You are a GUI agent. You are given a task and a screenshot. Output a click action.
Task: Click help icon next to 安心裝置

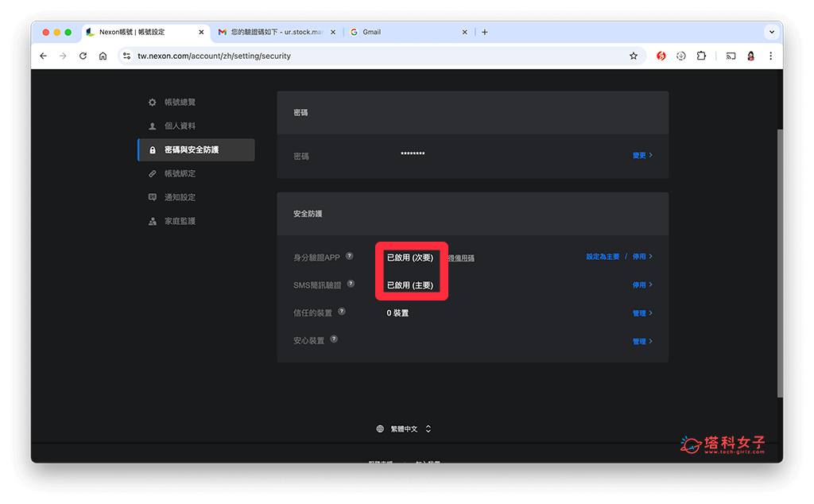[x=334, y=339]
